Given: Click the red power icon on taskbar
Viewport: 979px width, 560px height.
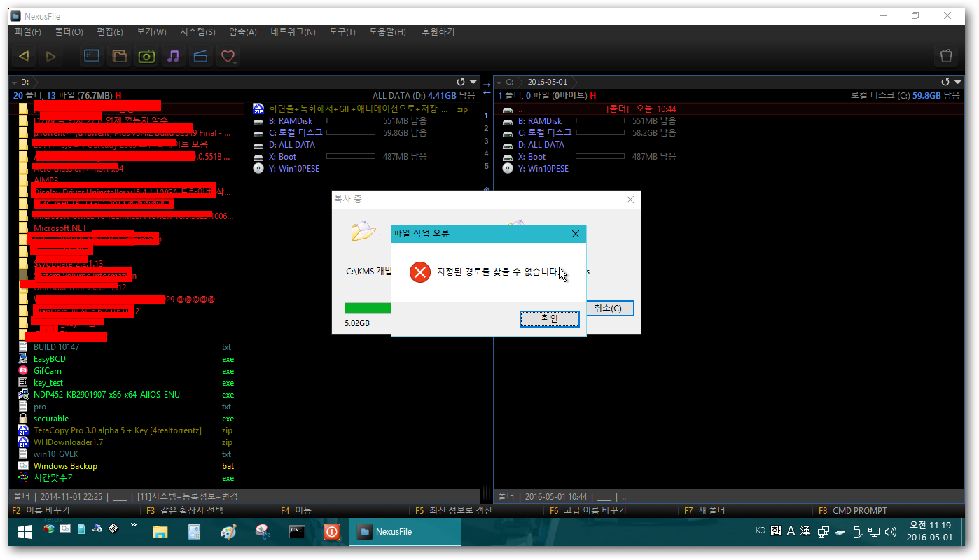Looking at the screenshot, I should tap(331, 532).
